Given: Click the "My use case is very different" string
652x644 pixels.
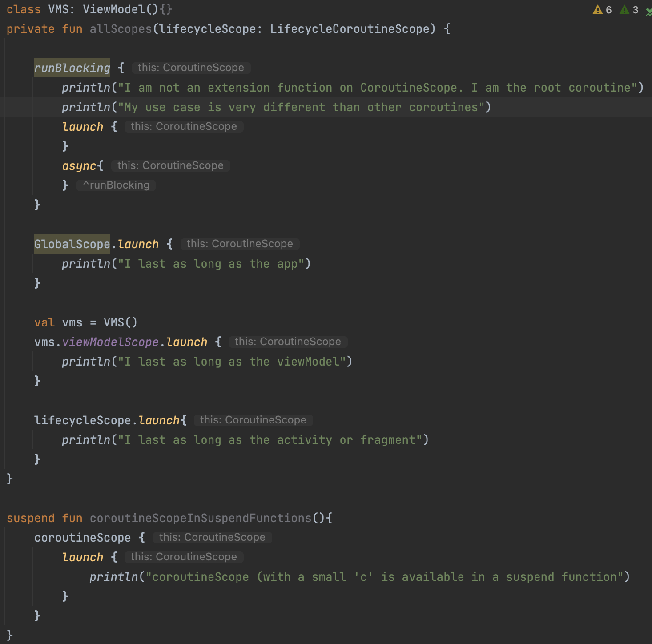Looking at the screenshot, I should tap(301, 107).
